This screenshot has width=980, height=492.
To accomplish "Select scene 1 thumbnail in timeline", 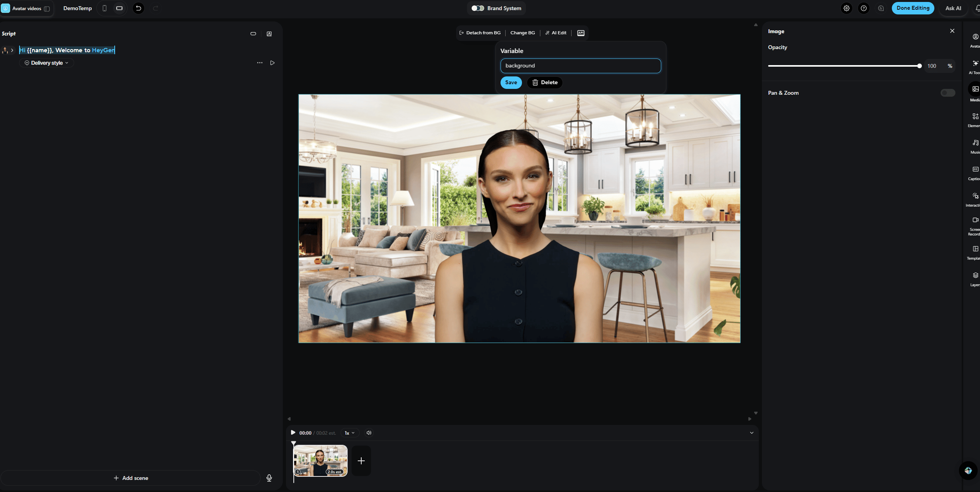I will point(320,461).
